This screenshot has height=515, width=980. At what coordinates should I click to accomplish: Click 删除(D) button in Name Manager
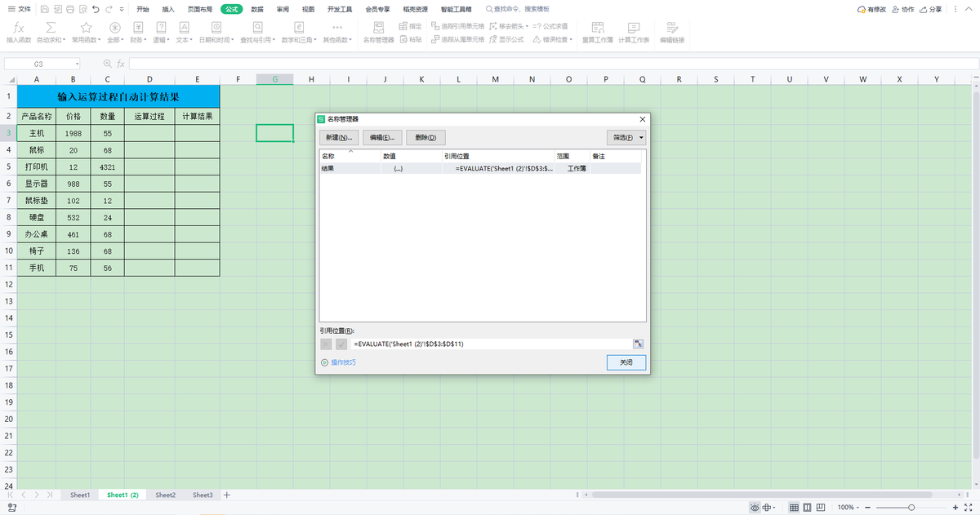pos(425,137)
